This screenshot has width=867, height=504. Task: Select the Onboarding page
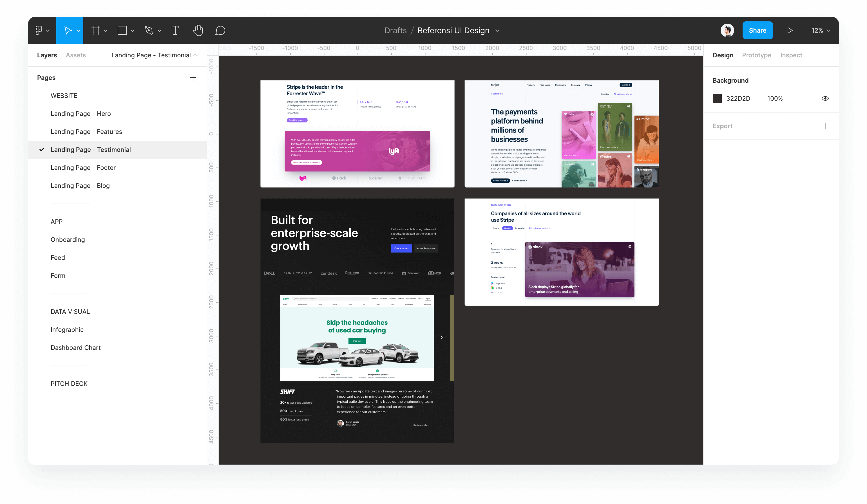tap(117, 240)
